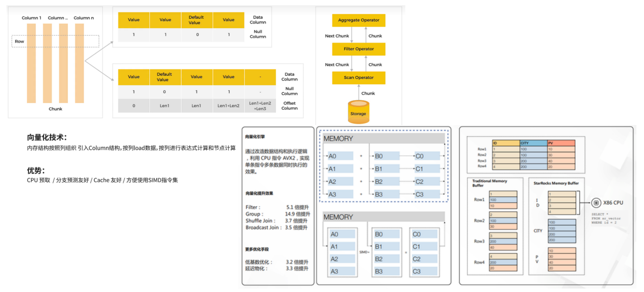
Task: Click the "向量化技术:" heading
Action: [x=47, y=137]
